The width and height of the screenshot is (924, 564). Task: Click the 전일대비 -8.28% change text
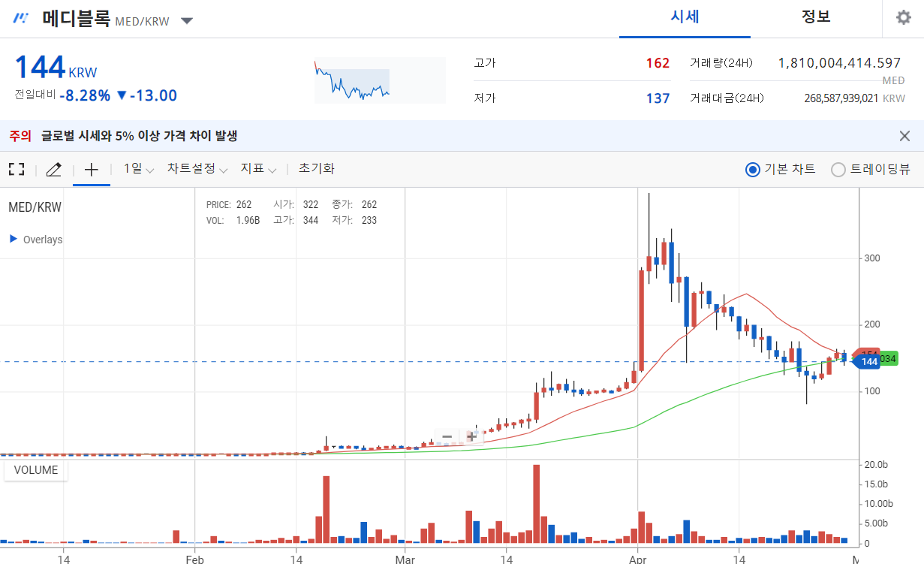[85, 95]
